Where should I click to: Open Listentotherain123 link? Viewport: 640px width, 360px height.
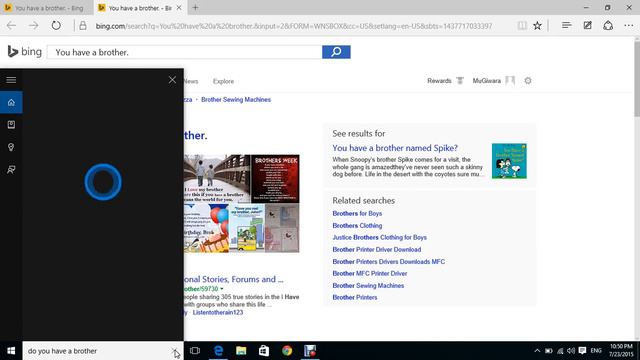(218, 312)
